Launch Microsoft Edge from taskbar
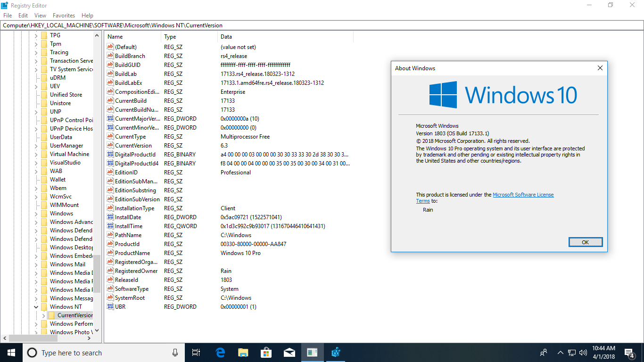 [x=220, y=353]
